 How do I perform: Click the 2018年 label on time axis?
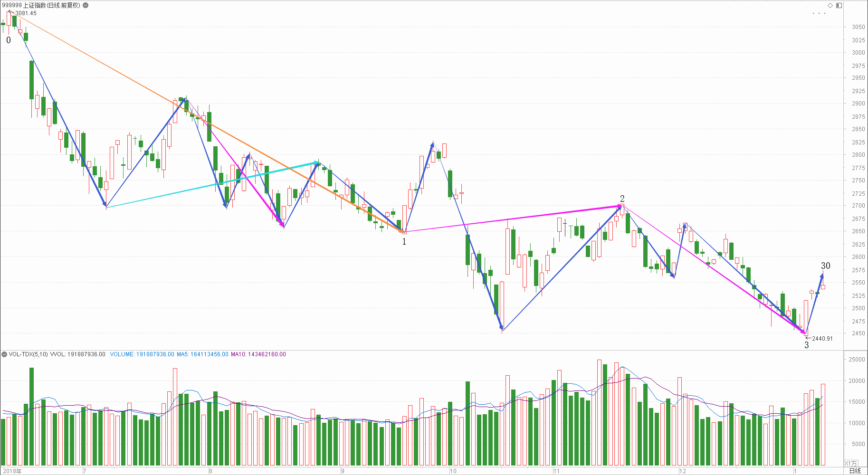(12, 471)
